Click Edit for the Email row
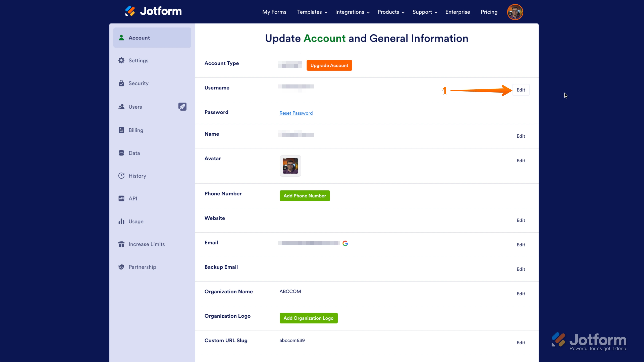 tap(521, 245)
